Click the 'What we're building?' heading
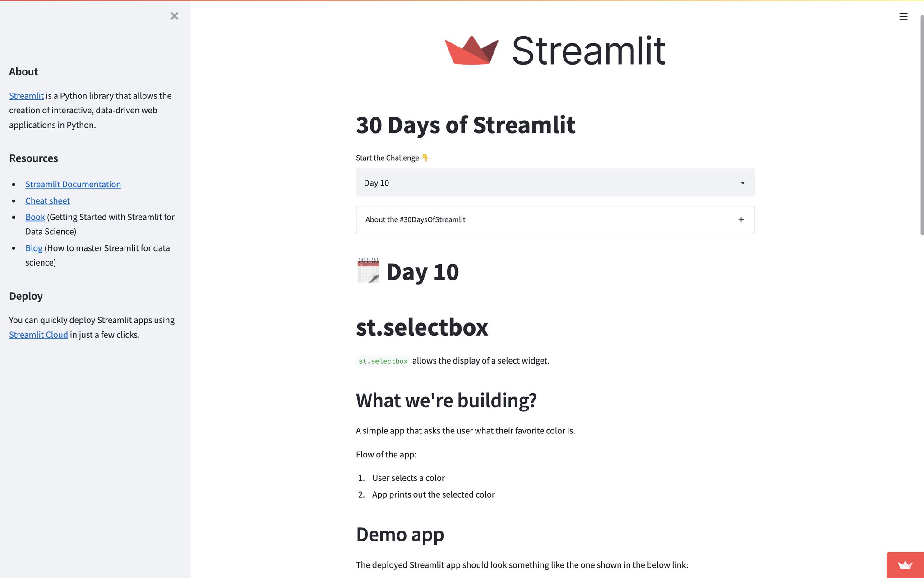Screen dimensions: 924x578 (x=446, y=401)
